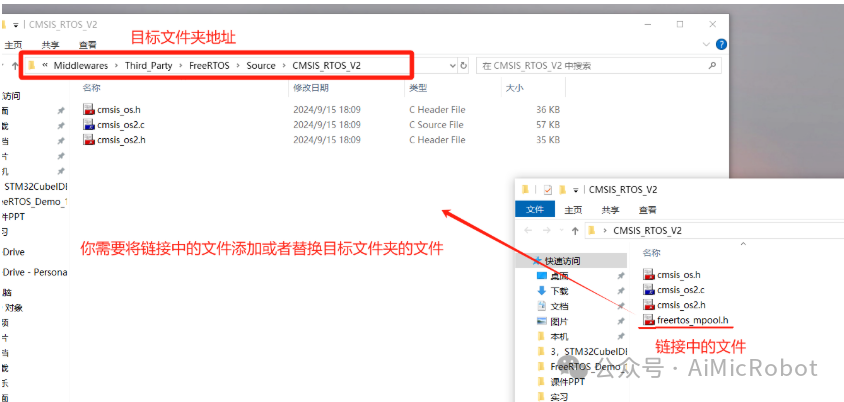Image resolution: width=844 pixels, height=402 pixels.
Task: Open 图片 folder in second window sidebar
Action: point(559,321)
